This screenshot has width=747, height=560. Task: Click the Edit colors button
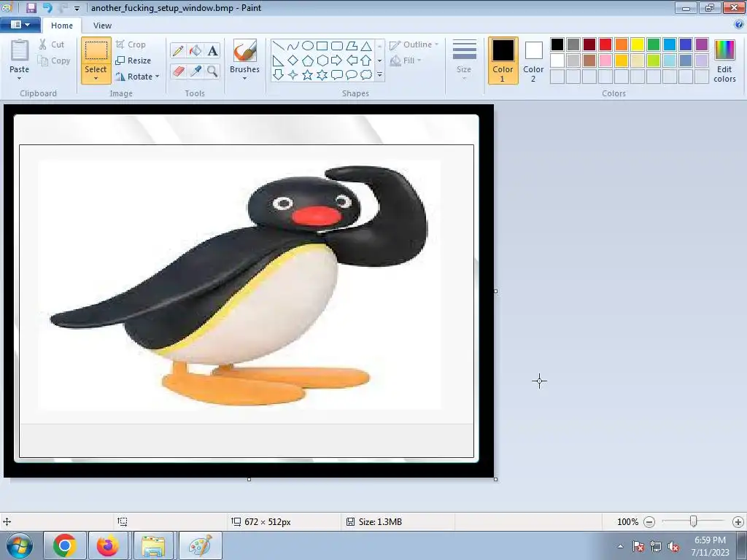tap(724, 61)
